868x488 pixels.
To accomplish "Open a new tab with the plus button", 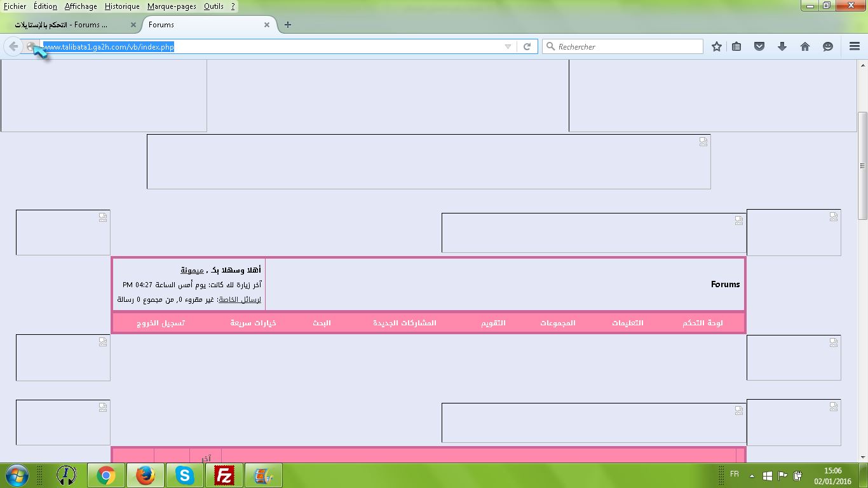I will click(288, 25).
